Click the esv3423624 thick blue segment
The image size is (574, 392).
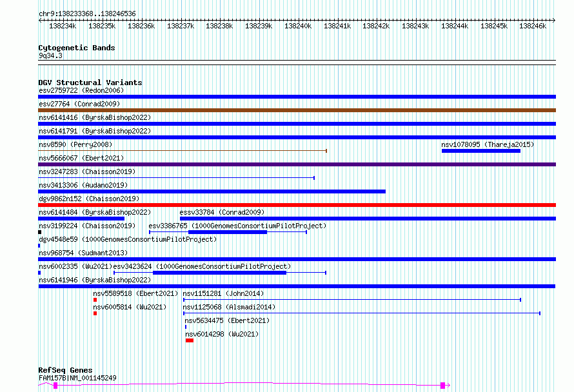coord(219,273)
